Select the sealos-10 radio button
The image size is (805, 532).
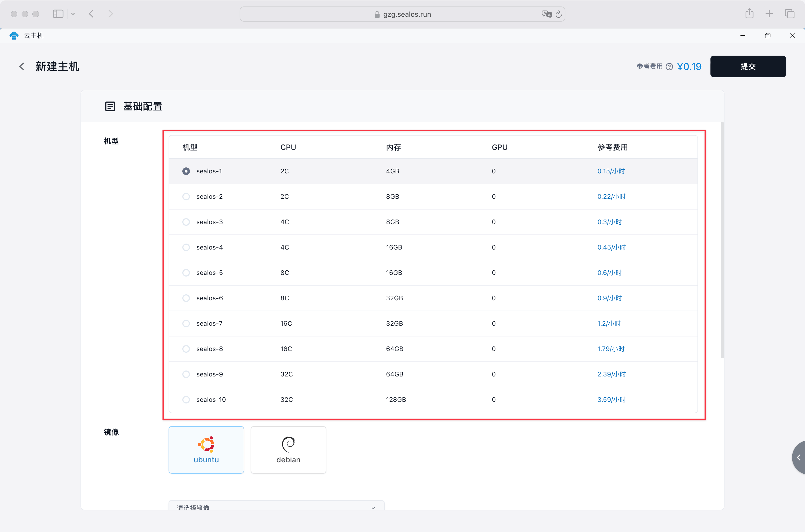pyautogui.click(x=186, y=400)
